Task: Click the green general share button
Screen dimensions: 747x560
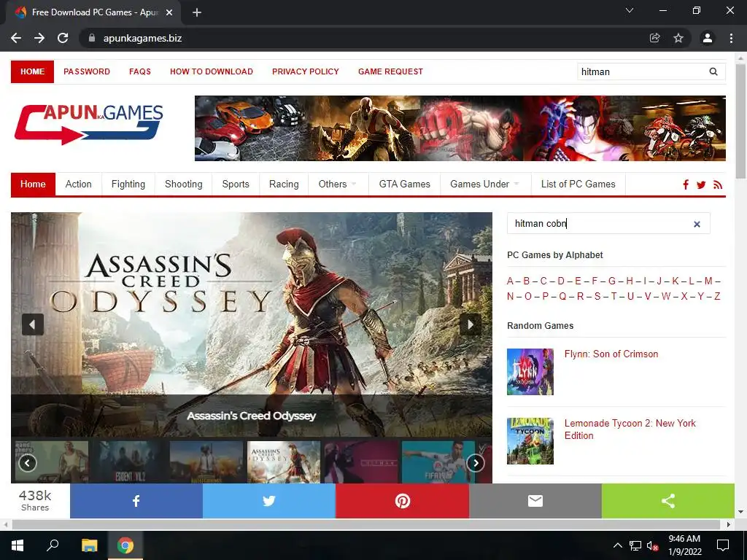Action: tap(668, 501)
